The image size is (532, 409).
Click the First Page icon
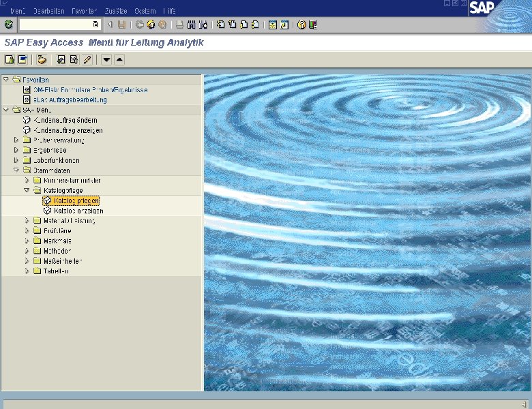pyautogui.click(x=220, y=25)
